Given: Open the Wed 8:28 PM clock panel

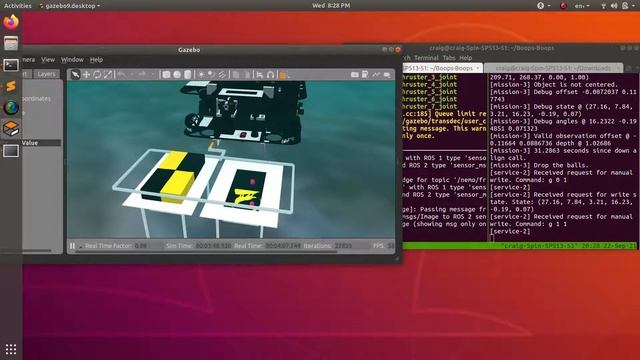Looking at the screenshot, I should click(x=331, y=6).
